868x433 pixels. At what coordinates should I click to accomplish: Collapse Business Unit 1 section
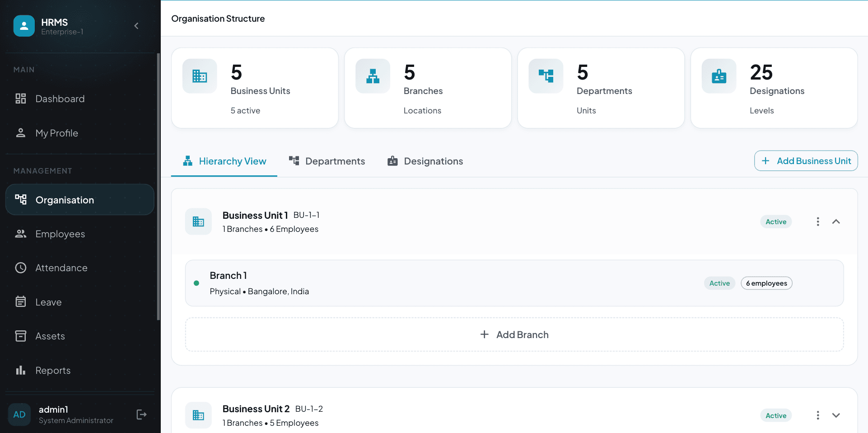[x=836, y=221]
